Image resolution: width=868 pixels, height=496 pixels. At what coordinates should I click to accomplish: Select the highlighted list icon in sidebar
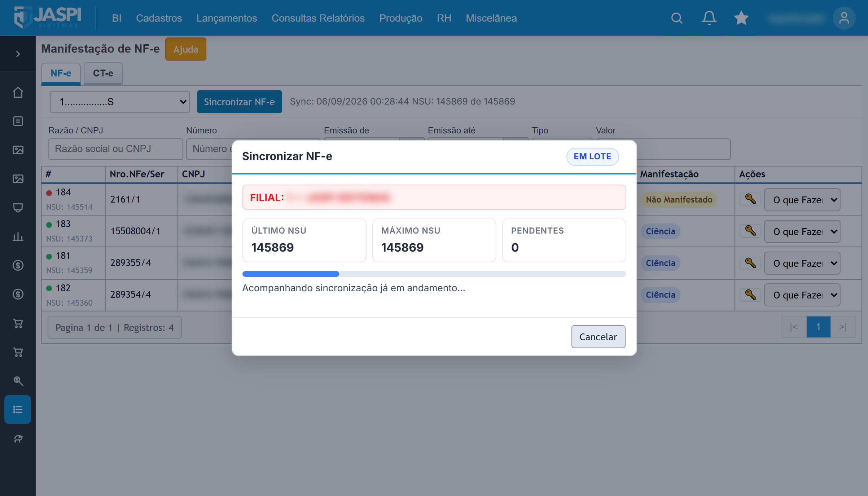(x=18, y=409)
